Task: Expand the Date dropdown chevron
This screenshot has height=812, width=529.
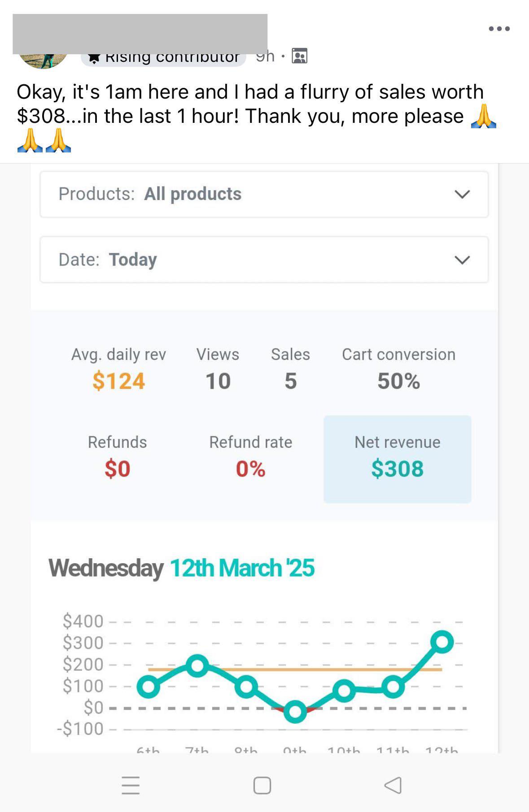Action: (x=462, y=260)
